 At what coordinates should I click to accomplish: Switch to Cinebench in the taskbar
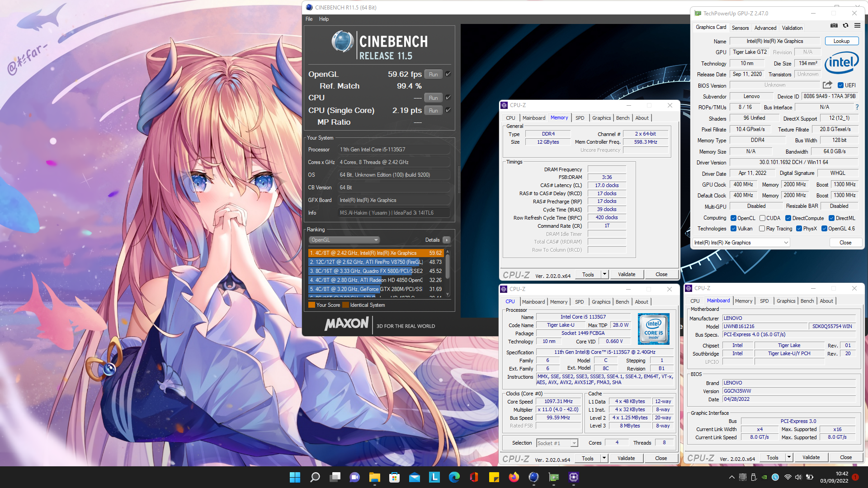pyautogui.click(x=534, y=477)
